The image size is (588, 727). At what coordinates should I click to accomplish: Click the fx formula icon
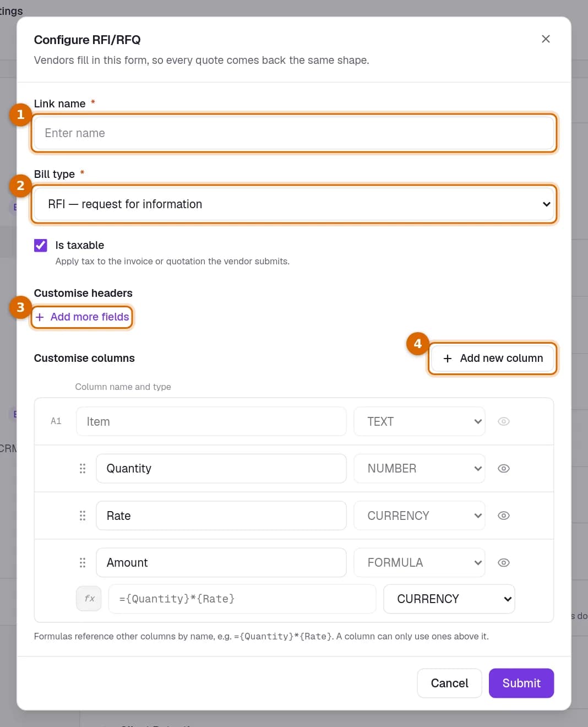pos(89,599)
